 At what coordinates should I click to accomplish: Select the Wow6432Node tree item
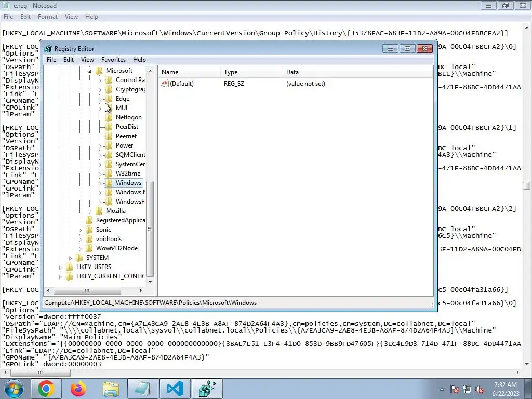117,248
